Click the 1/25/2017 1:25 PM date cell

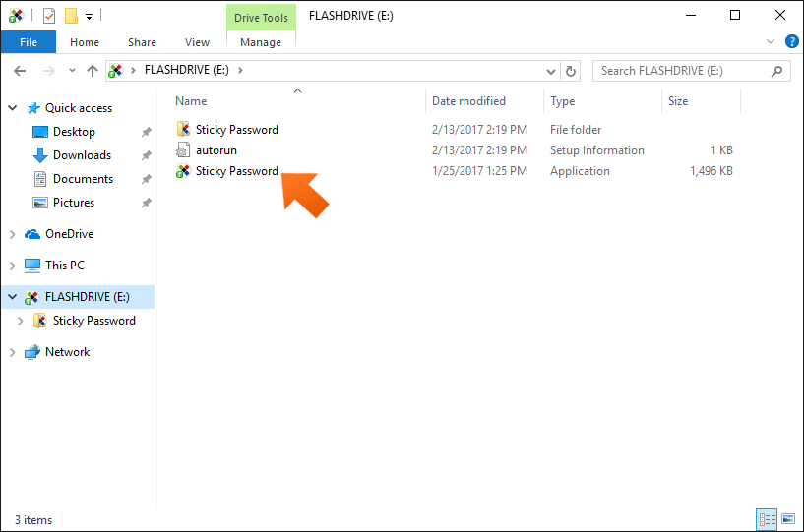479,171
